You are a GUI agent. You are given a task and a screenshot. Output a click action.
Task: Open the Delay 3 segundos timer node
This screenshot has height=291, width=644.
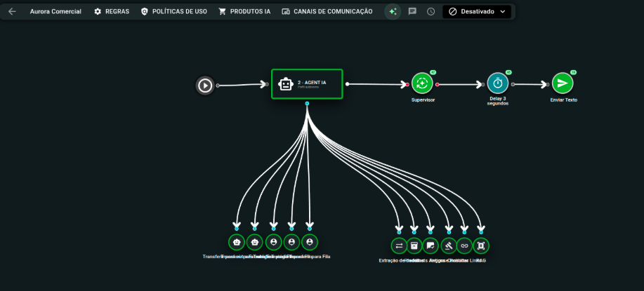tap(497, 83)
